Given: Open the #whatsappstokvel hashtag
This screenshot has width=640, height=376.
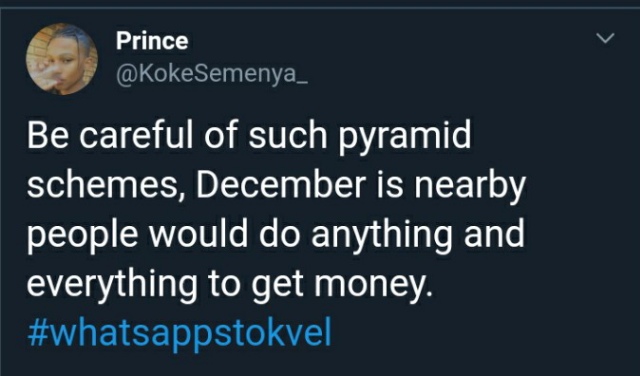Looking at the screenshot, I should 179,334.
